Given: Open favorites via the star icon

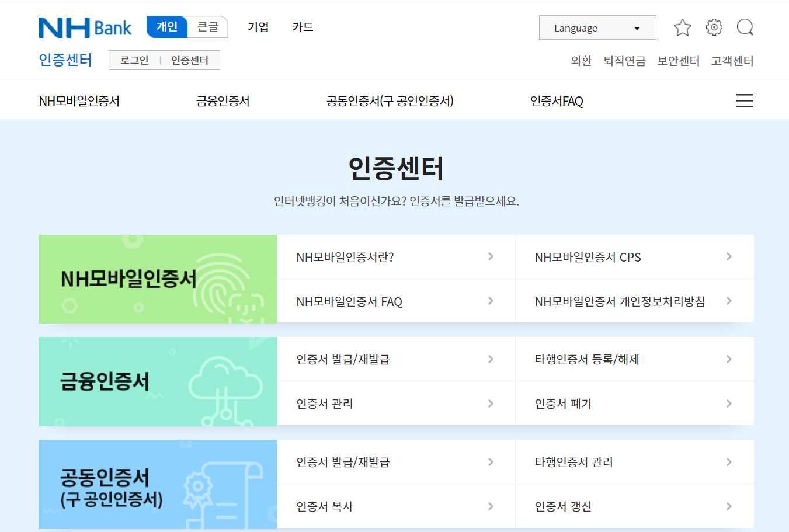Looking at the screenshot, I should 682,27.
